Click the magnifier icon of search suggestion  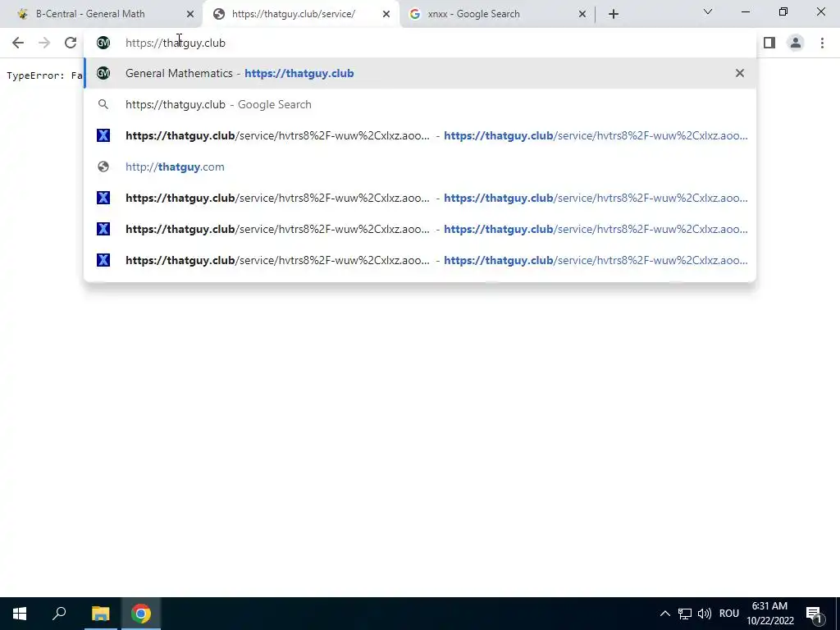pyautogui.click(x=103, y=104)
